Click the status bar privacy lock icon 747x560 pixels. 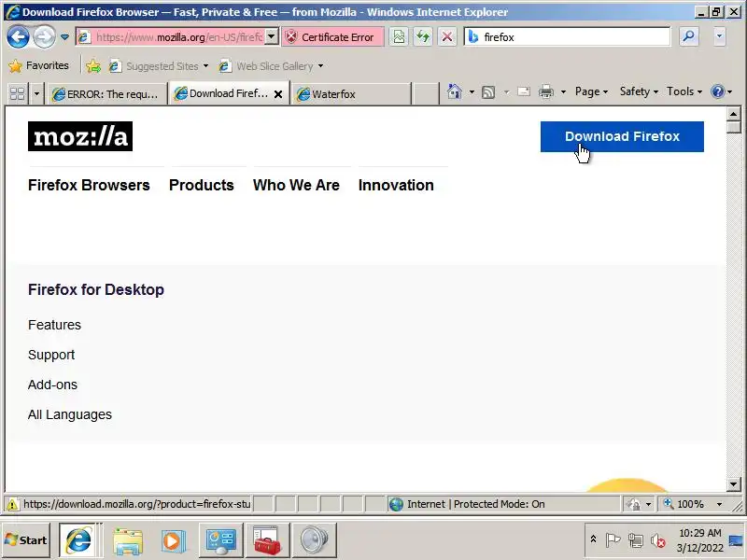click(x=635, y=504)
